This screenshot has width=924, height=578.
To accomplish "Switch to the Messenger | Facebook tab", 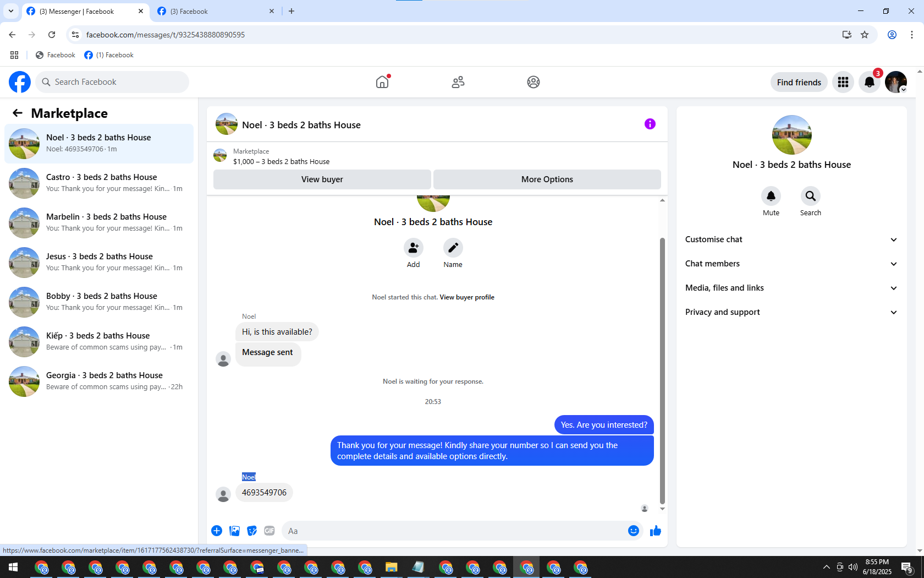I will coord(85,12).
